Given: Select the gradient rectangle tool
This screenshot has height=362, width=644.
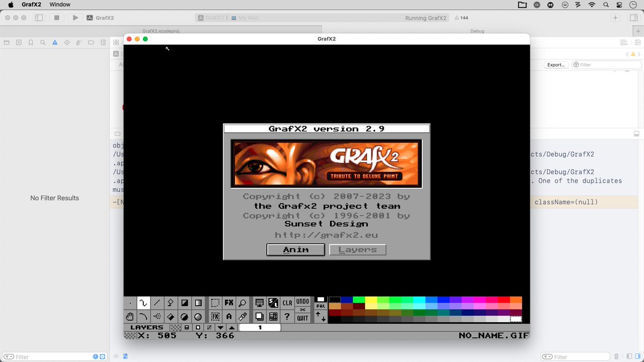Looking at the screenshot, I should pos(198,303).
